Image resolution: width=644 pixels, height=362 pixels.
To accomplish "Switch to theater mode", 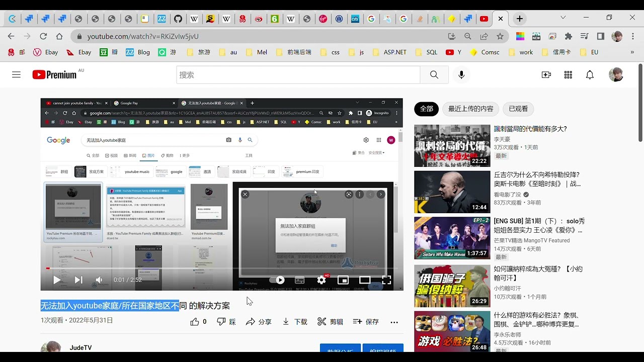I will (x=365, y=280).
